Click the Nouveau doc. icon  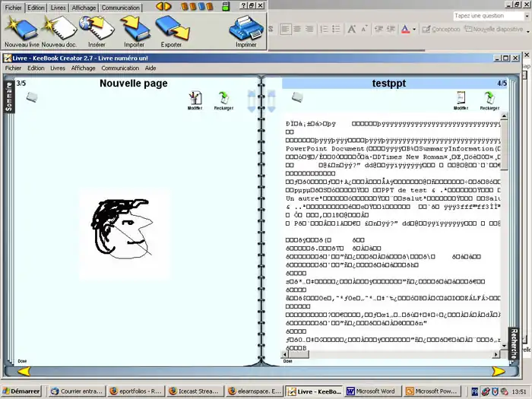[x=59, y=28]
